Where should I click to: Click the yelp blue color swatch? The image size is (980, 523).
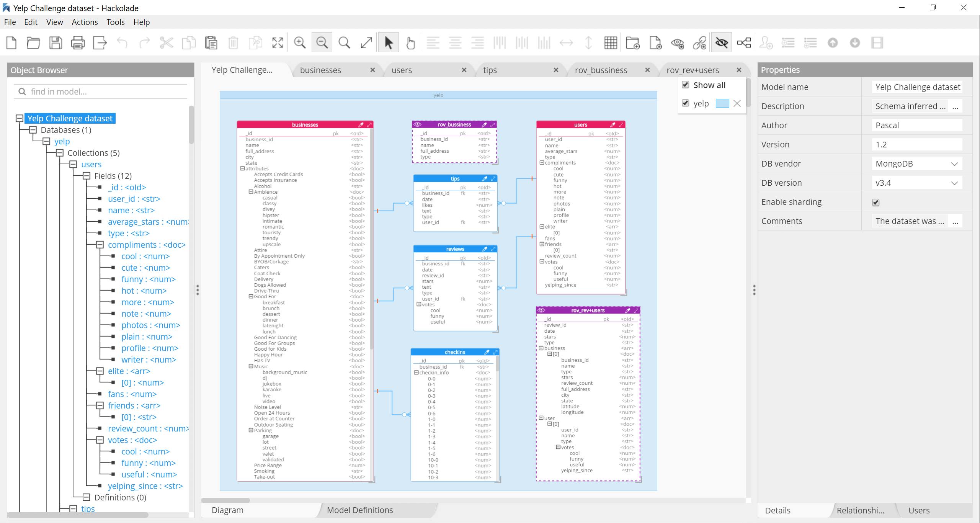tap(722, 103)
